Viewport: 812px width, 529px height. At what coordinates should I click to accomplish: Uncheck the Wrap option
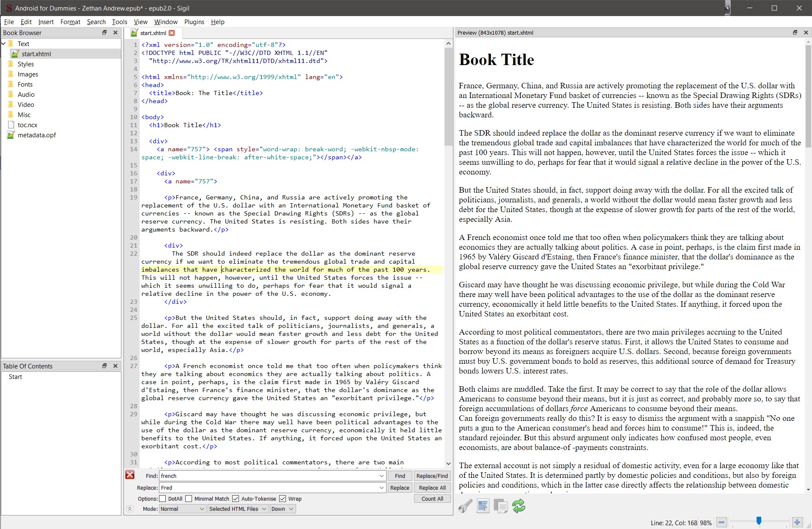pos(283,499)
